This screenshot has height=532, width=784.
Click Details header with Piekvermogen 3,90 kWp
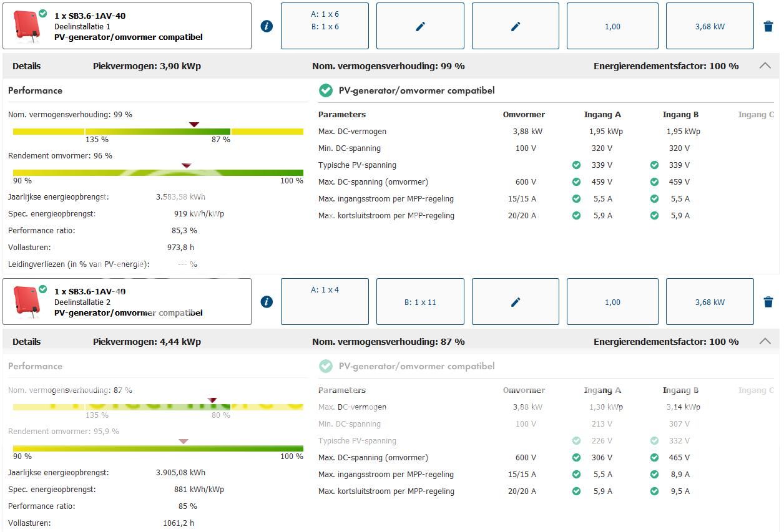[147, 66]
